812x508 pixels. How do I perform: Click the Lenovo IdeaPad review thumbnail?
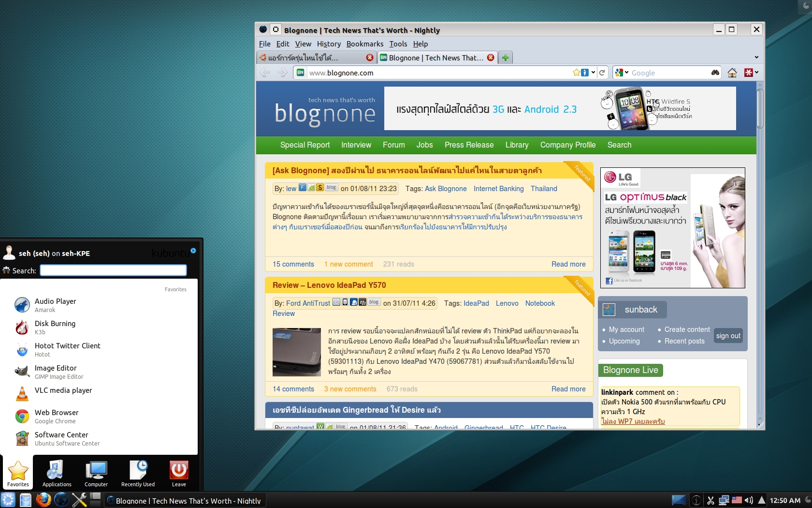click(297, 352)
